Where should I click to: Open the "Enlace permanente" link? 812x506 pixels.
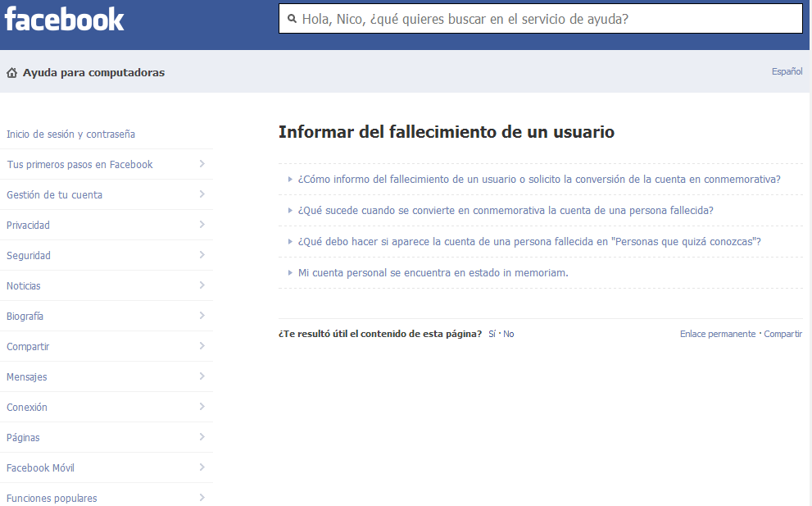717,334
